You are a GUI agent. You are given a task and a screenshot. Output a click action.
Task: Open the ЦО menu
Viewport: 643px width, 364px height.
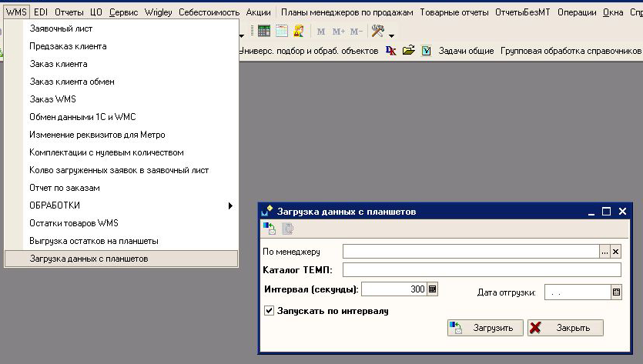pyautogui.click(x=96, y=12)
